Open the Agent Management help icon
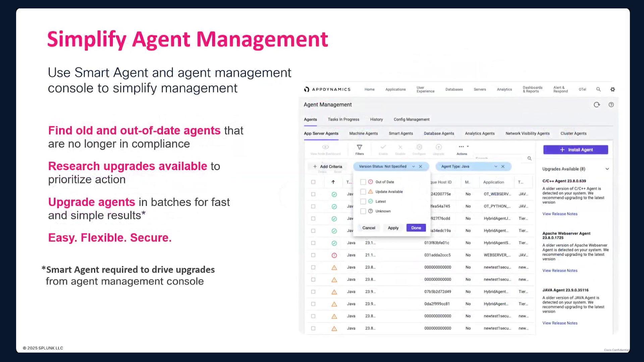This screenshot has width=644, height=362. click(611, 105)
